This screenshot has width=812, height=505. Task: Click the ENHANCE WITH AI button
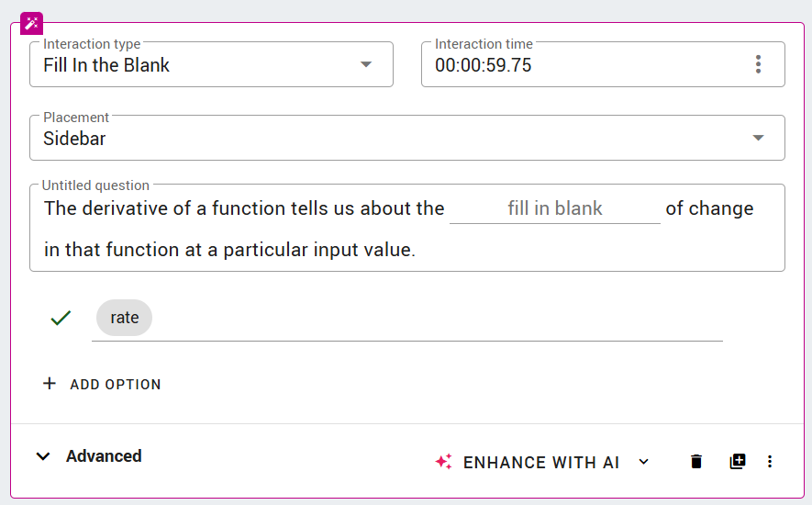click(541, 462)
